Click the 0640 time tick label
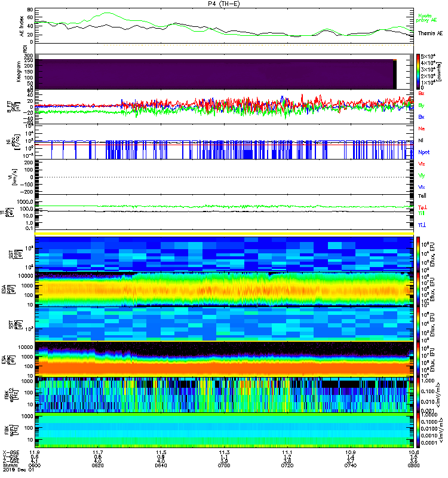This screenshot has height=478, width=448. click(161, 466)
